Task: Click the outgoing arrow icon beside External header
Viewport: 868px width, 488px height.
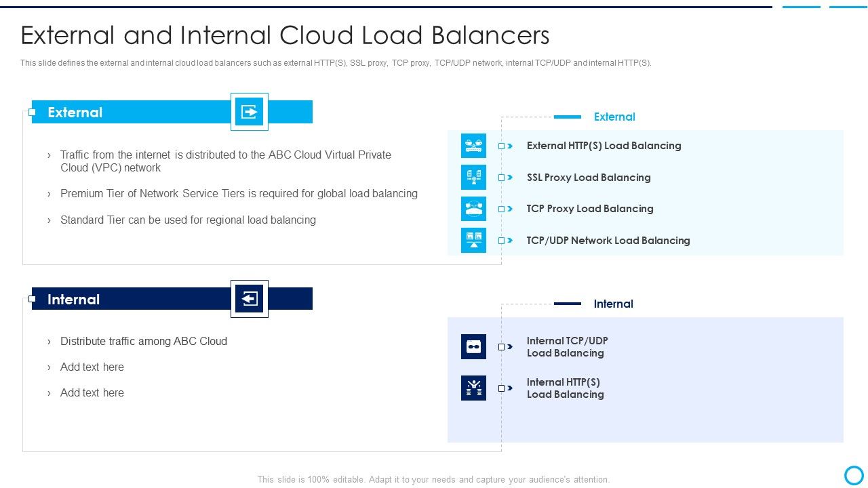Action: coord(249,112)
